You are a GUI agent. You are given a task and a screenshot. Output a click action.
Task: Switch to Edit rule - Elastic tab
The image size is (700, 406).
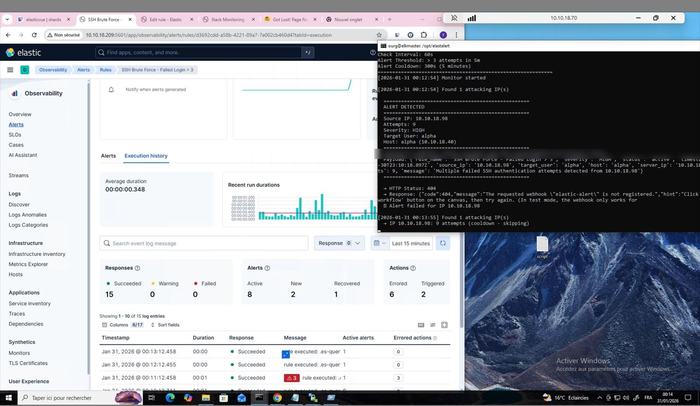coord(167,20)
